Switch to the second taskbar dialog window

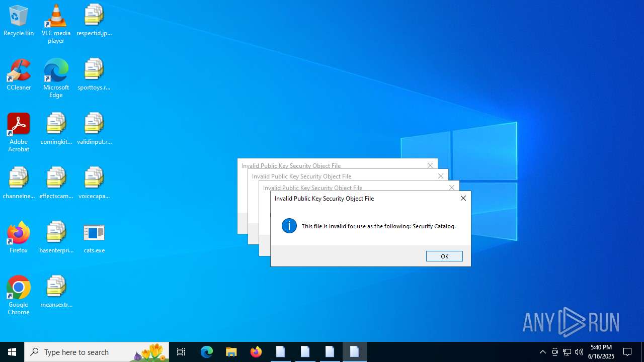[305, 352]
